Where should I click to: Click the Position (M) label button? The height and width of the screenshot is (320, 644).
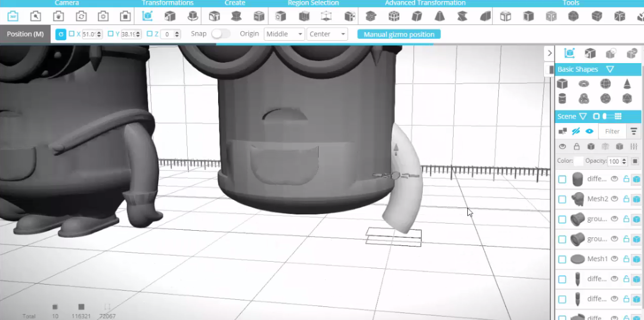point(25,34)
